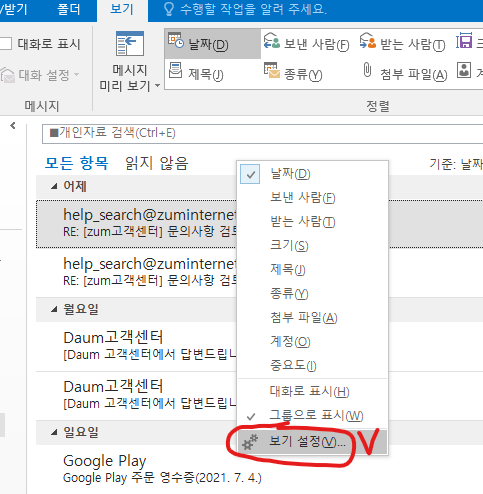483x494 pixels.
Task: Select second help_search@zuminternet mail under 어제
Action: (137, 273)
